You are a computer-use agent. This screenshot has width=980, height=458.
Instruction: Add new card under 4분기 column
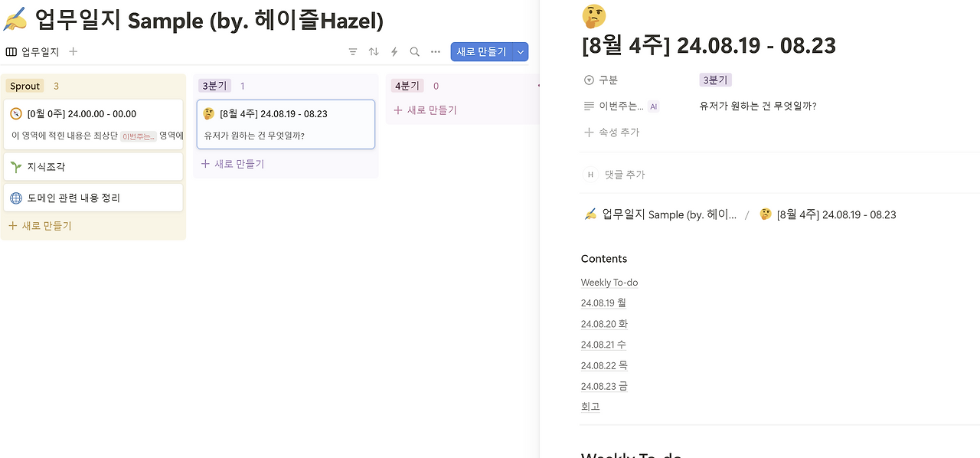[425, 110]
